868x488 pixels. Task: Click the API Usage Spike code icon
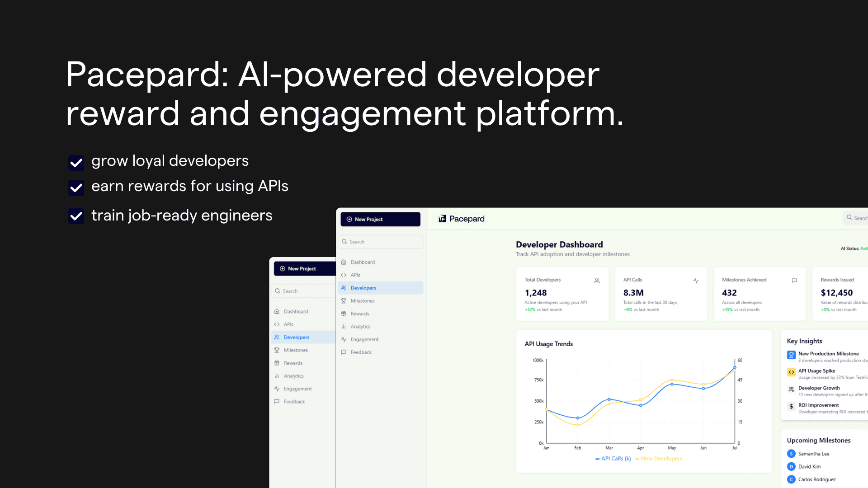791,372
